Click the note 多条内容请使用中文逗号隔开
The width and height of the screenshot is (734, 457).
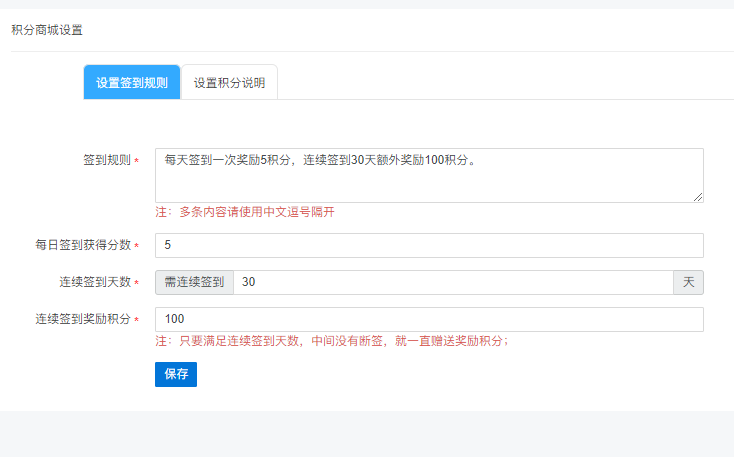[x=245, y=212]
